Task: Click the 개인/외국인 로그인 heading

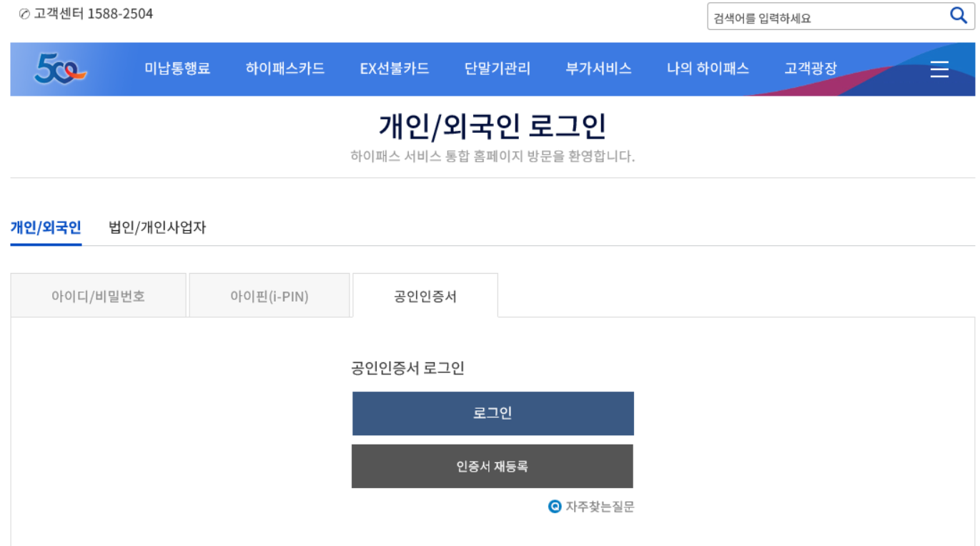Action: tap(493, 127)
